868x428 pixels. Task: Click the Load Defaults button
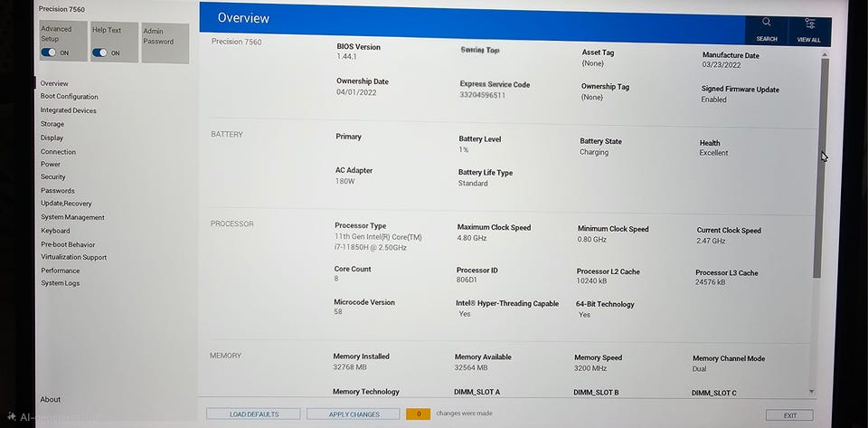253,414
